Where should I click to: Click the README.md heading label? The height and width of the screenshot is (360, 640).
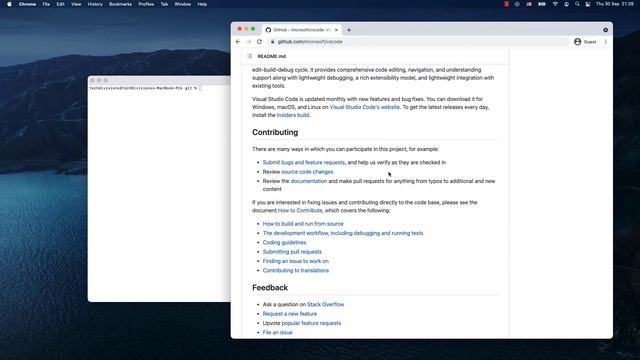pos(271,56)
